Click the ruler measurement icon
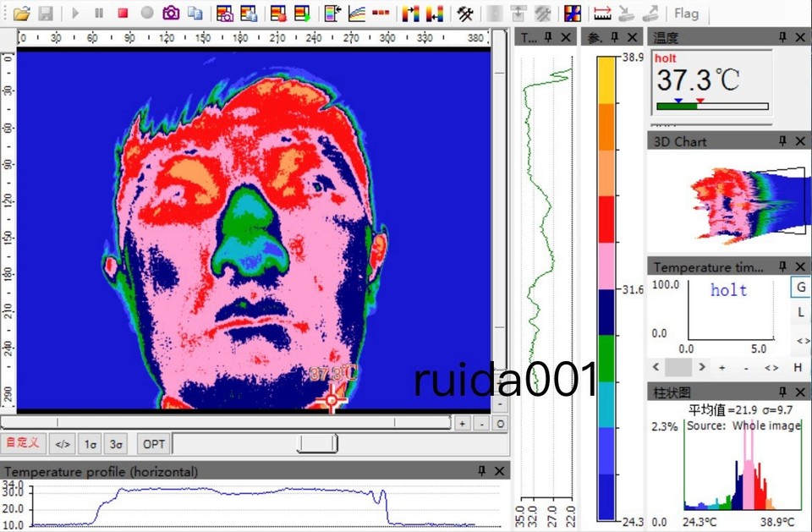The image size is (812, 532). (602, 14)
